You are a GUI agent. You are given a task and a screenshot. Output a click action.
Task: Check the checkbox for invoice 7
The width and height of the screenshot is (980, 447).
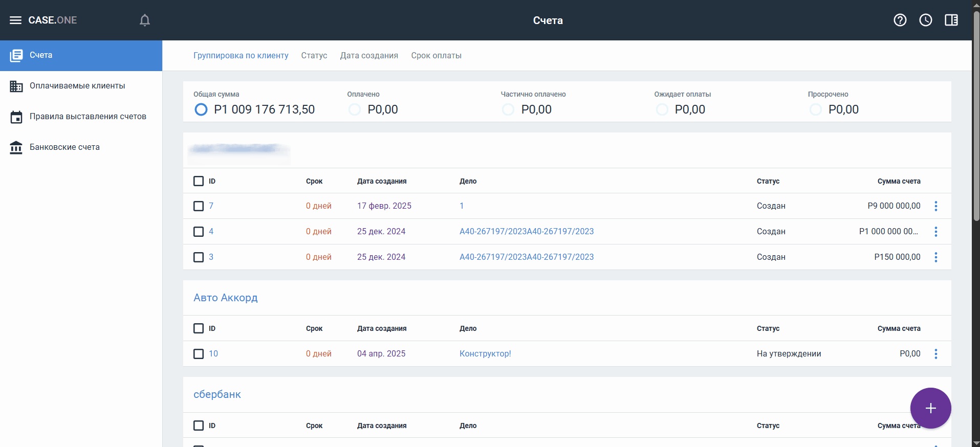point(199,206)
